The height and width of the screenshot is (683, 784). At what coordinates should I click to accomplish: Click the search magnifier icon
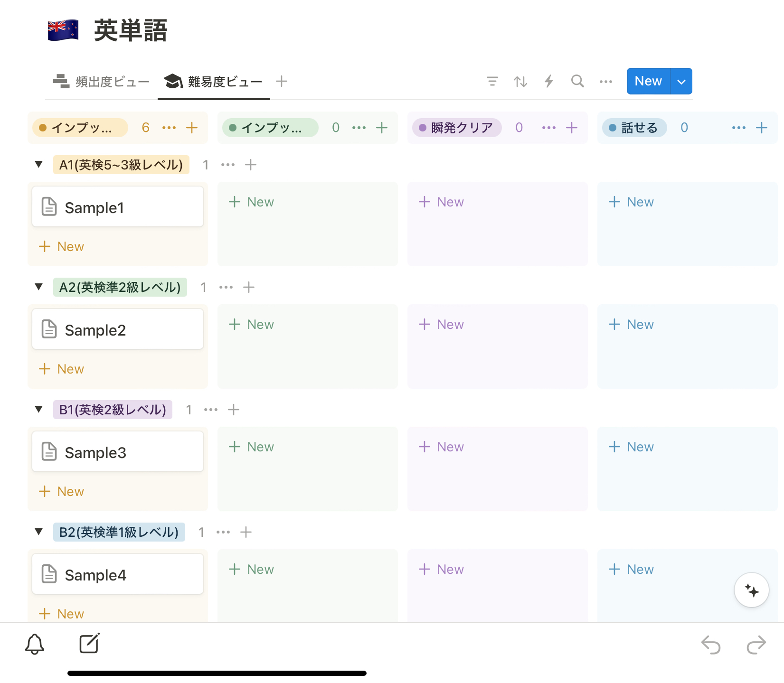pyautogui.click(x=577, y=81)
